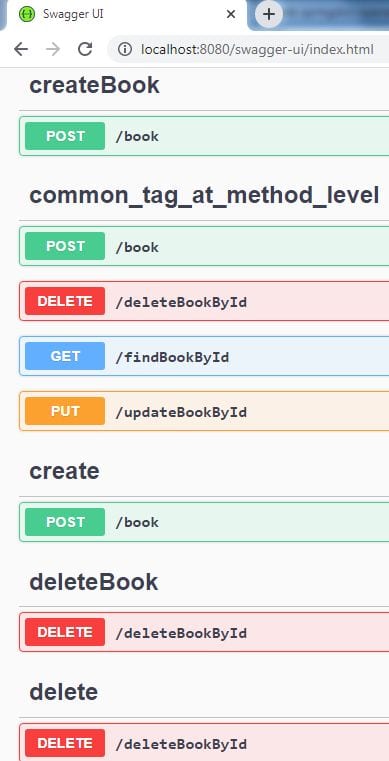The height and width of the screenshot is (761, 389).
Task: Open DELETE /deleteBookById under common_tag_at_method_level
Action: pos(204,301)
